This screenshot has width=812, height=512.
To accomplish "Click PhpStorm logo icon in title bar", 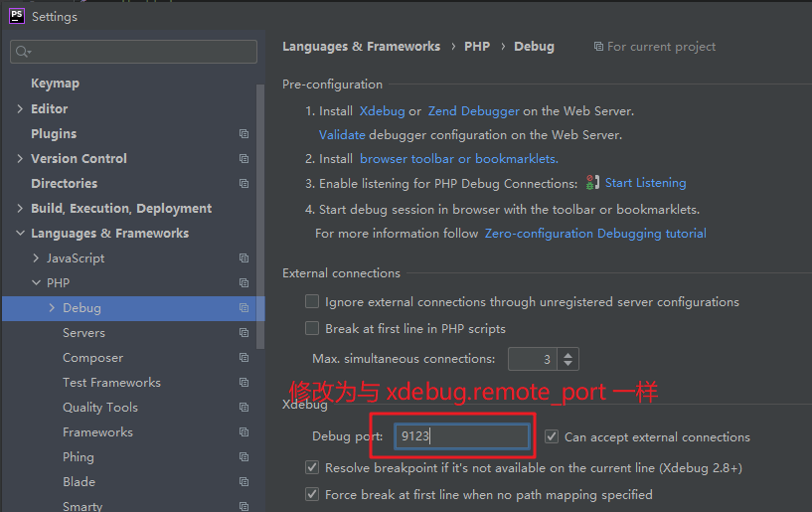I will click(x=17, y=16).
